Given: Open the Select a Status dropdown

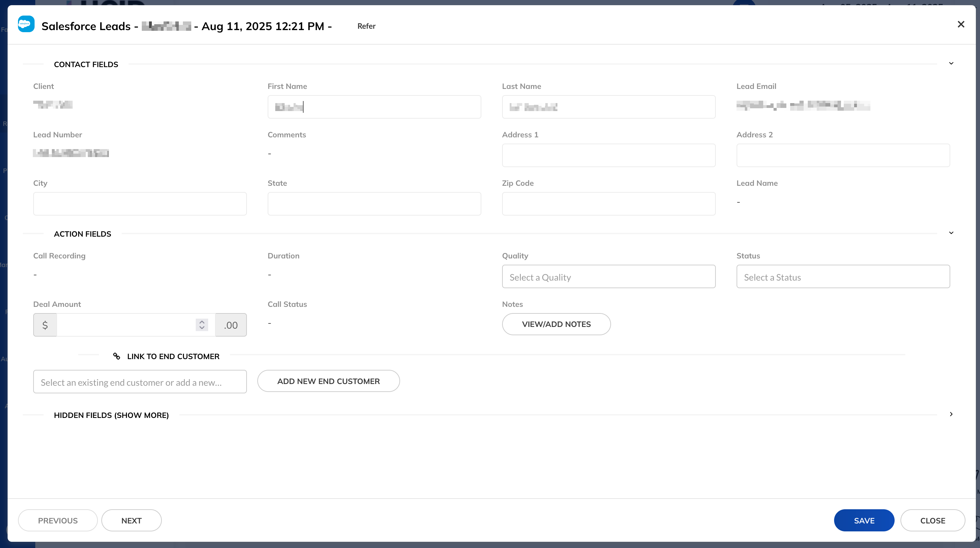Looking at the screenshot, I should pyautogui.click(x=843, y=277).
